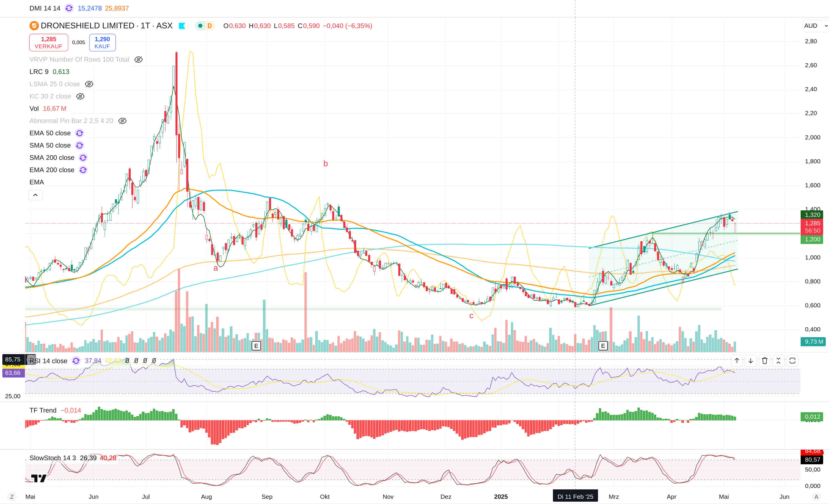
Task: Move RSI pane up with arrow icon
Action: [x=737, y=361]
